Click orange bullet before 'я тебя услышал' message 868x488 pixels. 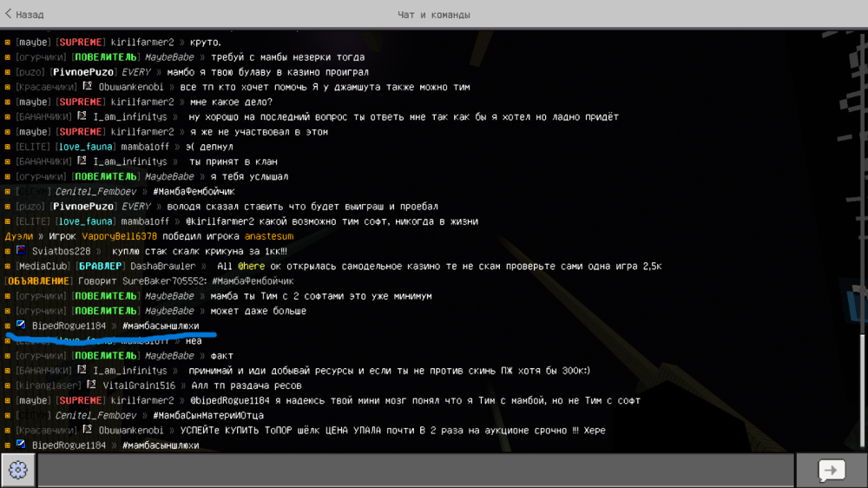coord(7,176)
